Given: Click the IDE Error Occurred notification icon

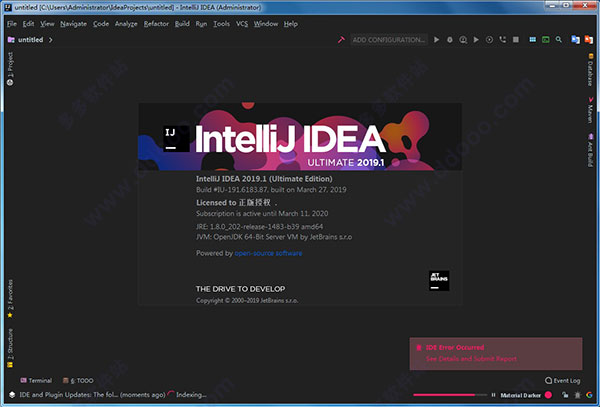Looking at the screenshot, I should [419, 347].
